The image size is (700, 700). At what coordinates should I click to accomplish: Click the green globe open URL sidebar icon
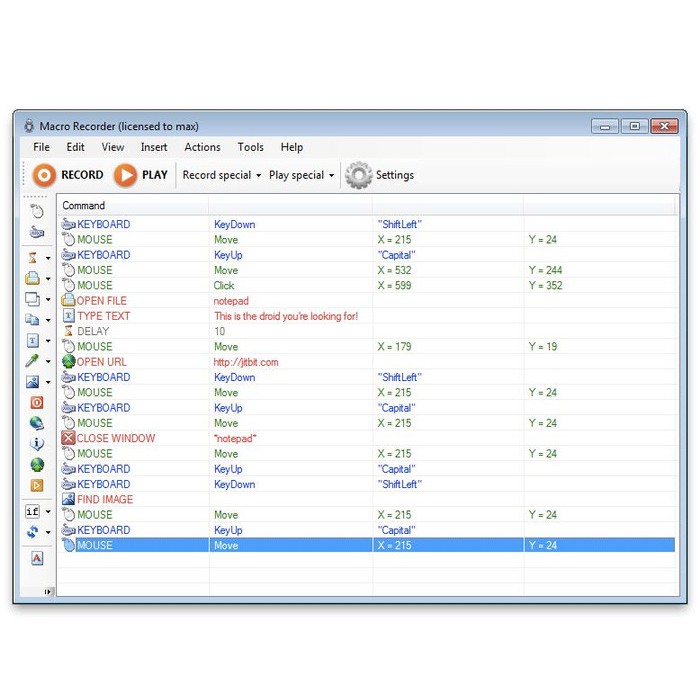pyautogui.click(x=37, y=465)
